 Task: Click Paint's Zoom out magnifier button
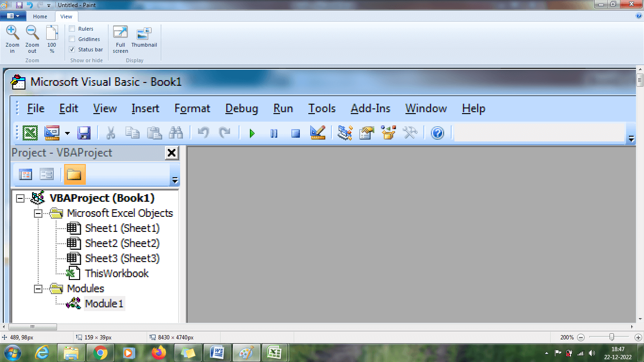pyautogui.click(x=32, y=40)
